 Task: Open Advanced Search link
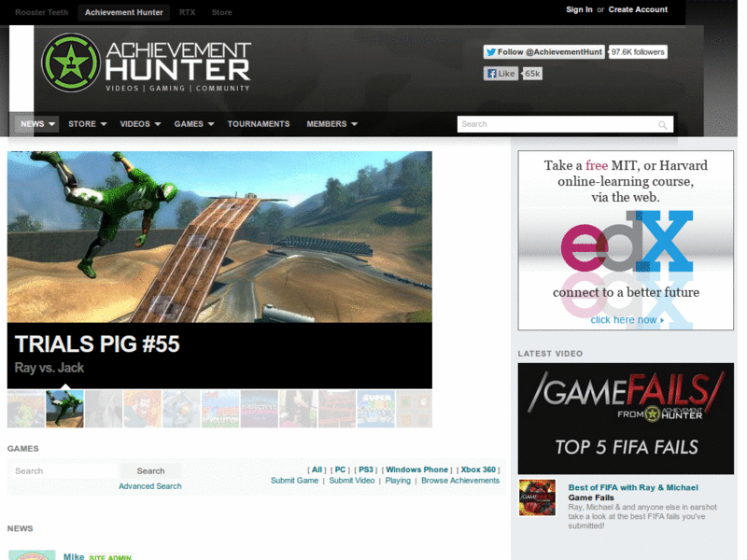coord(150,486)
